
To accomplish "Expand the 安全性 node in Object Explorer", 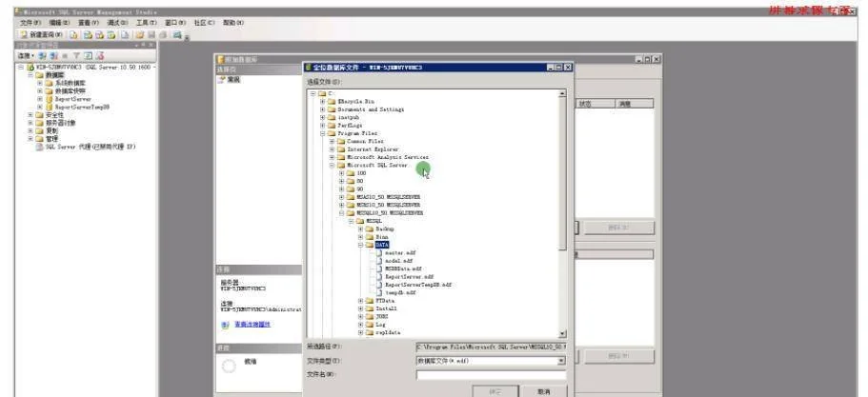I will [30, 115].
